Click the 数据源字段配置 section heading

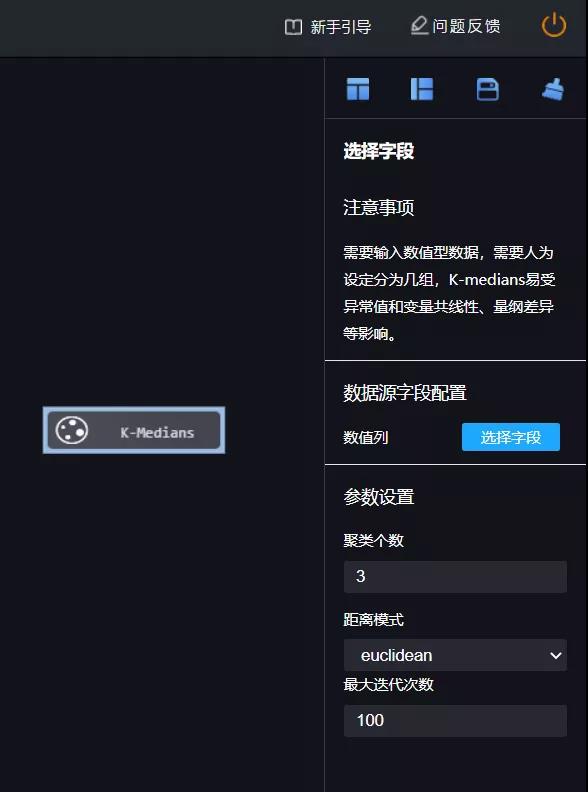pyautogui.click(x=405, y=392)
